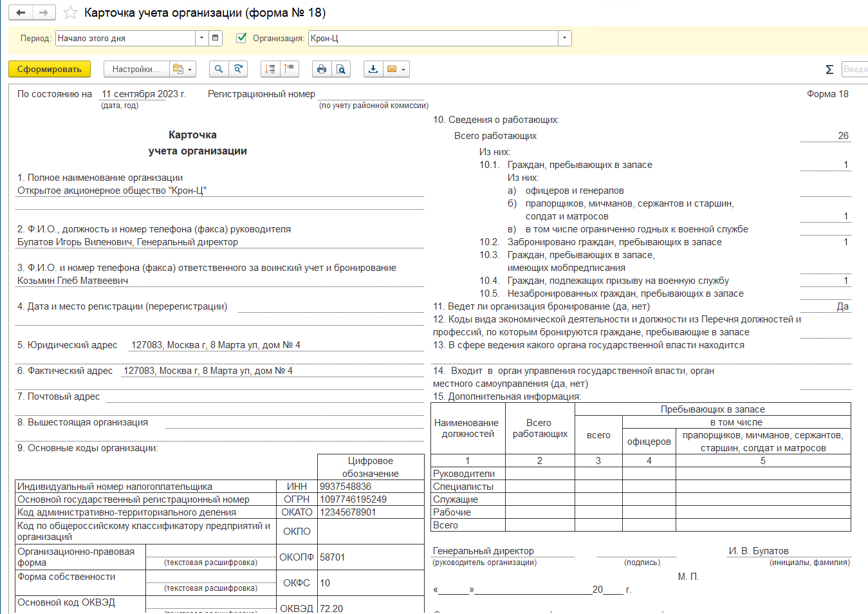
Task: Select 'Булатов Игорь Виленович, Генеральный директор' line
Action: tap(127, 242)
